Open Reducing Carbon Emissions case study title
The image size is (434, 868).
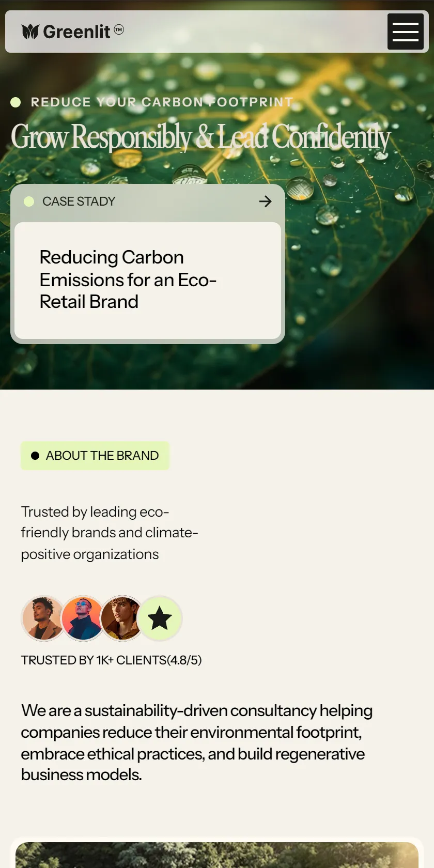tap(128, 280)
